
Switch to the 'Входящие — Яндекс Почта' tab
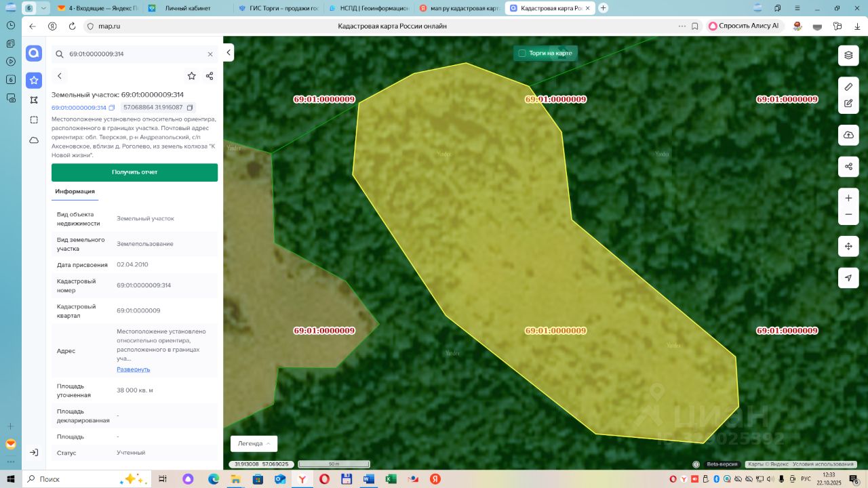click(x=98, y=8)
